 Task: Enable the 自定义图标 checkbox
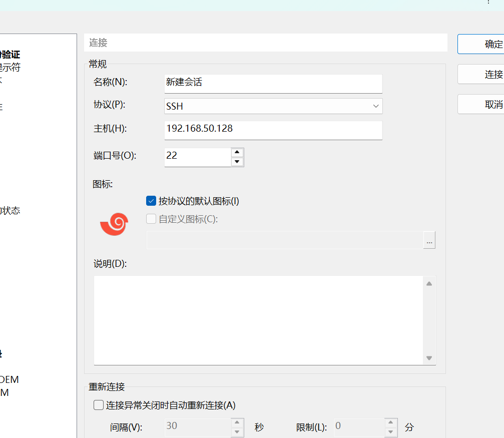pyautogui.click(x=151, y=218)
